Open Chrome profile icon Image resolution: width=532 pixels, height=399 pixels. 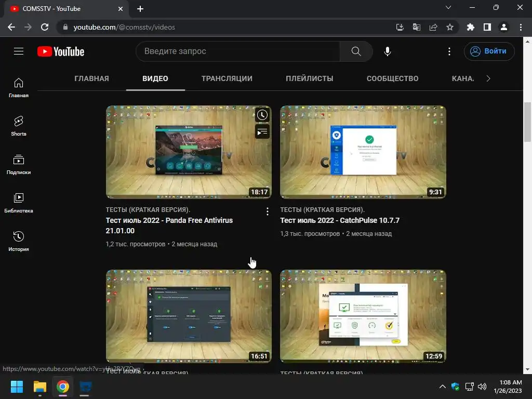pos(504,27)
